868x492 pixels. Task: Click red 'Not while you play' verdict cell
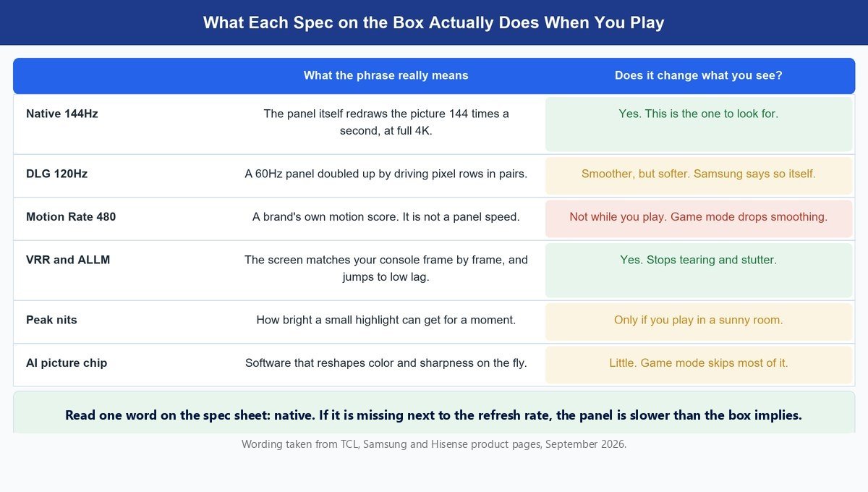[x=699, y=219]
